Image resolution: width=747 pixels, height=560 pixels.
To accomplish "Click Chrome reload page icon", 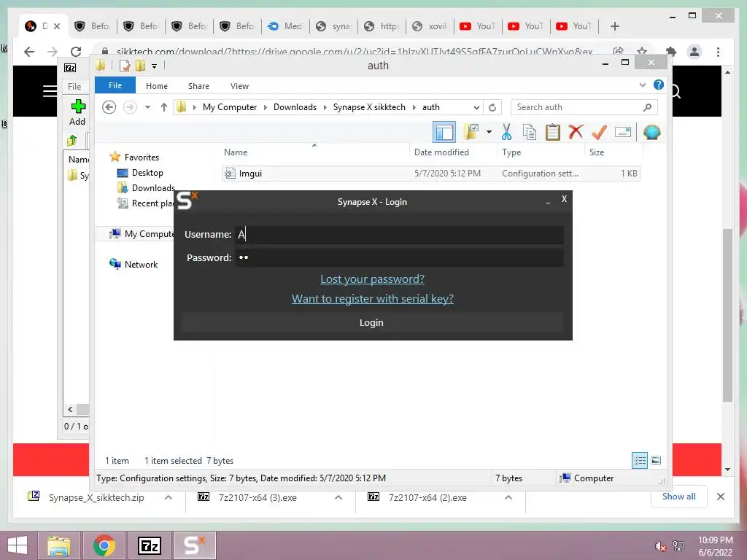I will tap(76, 52).
